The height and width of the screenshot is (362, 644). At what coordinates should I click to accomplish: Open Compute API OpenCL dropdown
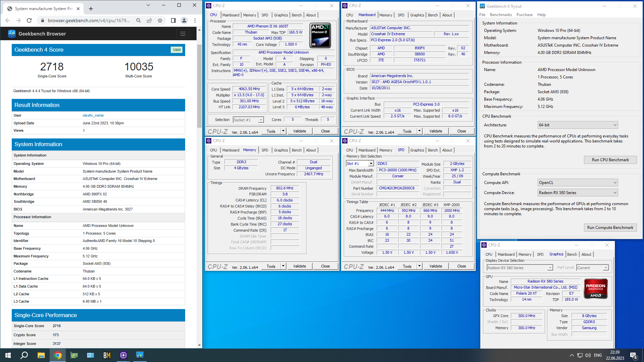tap(578, 183)
